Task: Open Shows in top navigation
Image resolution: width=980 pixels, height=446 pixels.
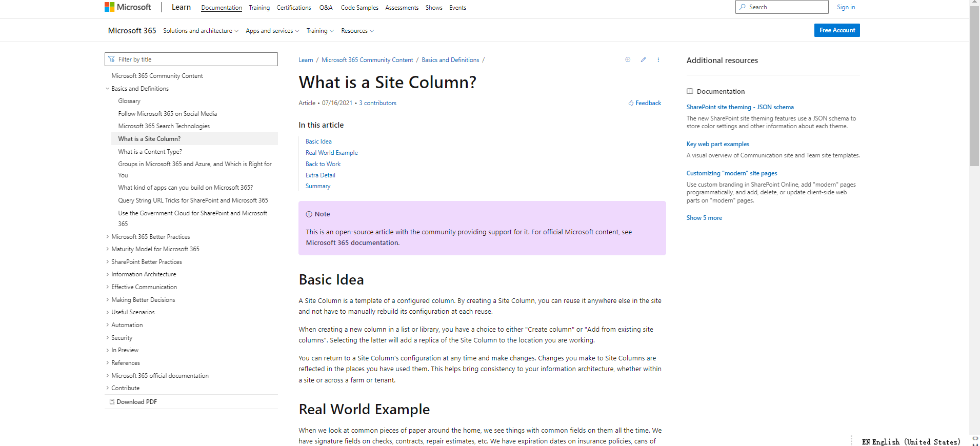Action: tap(434, 8)
